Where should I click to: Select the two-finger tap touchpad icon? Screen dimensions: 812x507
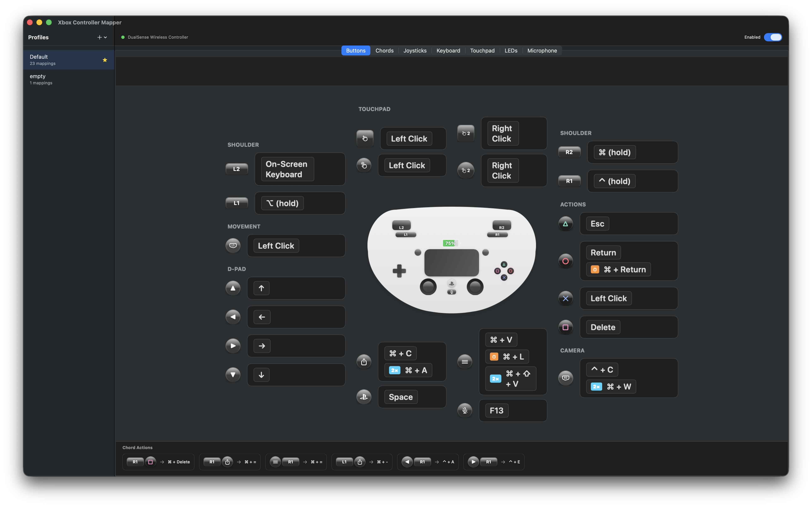465,133
